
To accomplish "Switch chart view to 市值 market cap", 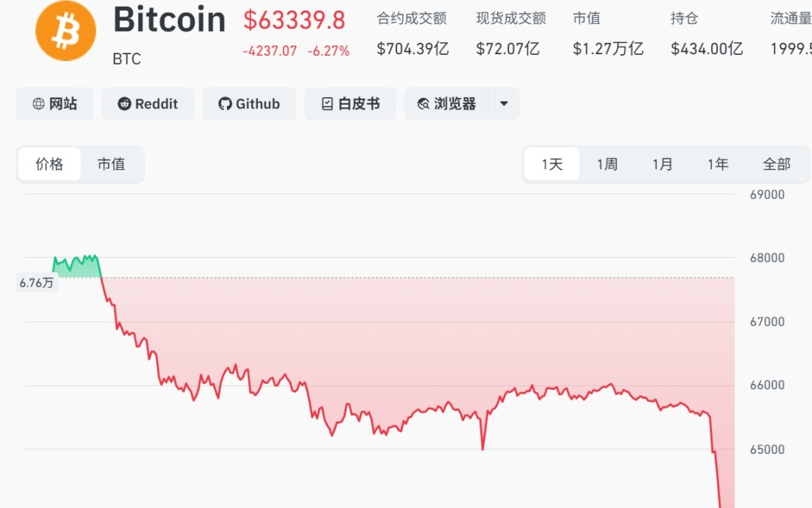I will point(111,163).
